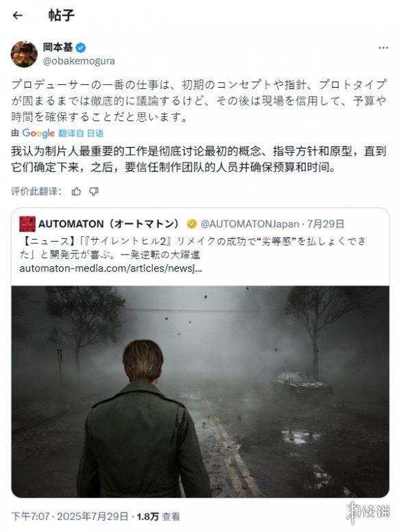
Task: Open the automaton-media.com article link
Action: pos(110,268)
